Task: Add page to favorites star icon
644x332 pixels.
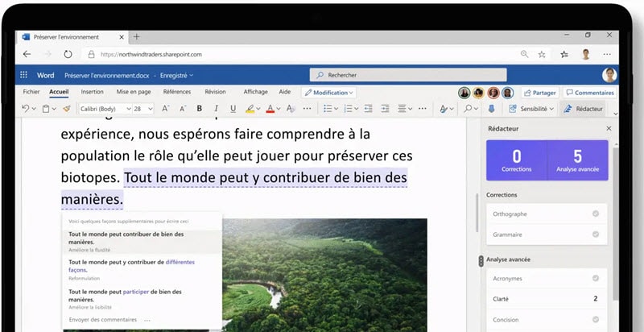Action: pos(542,54)
